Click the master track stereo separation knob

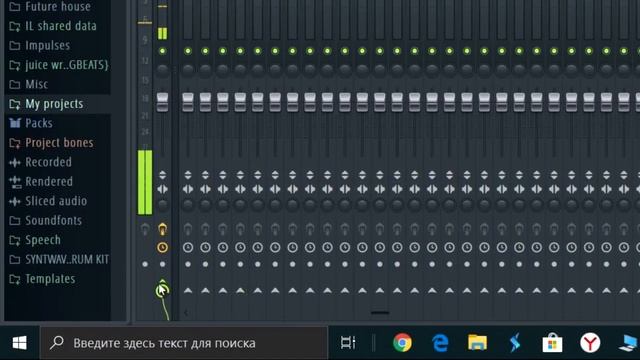[x=162, y=204]
